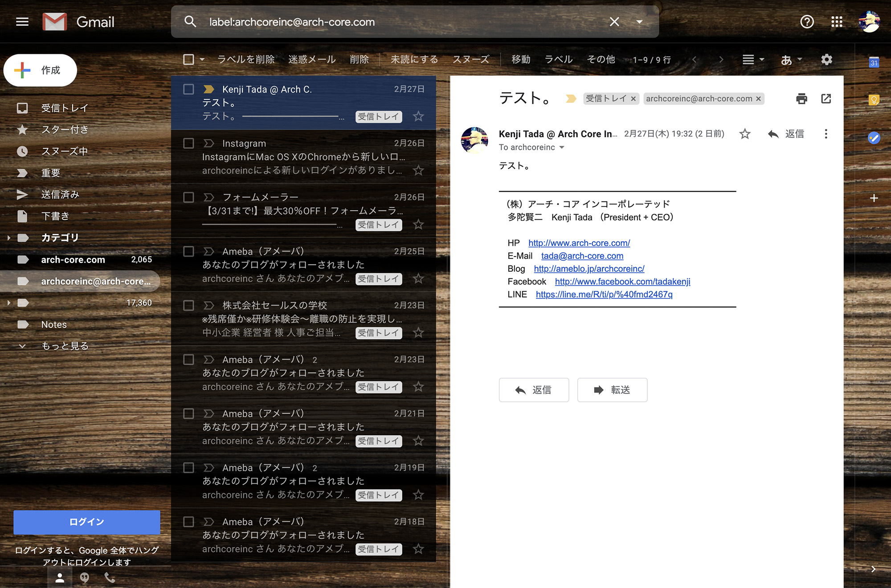This screenshot has height=588, width=891.
Task: Open search options dropdown arrow
Action: [x=639, y=22]
